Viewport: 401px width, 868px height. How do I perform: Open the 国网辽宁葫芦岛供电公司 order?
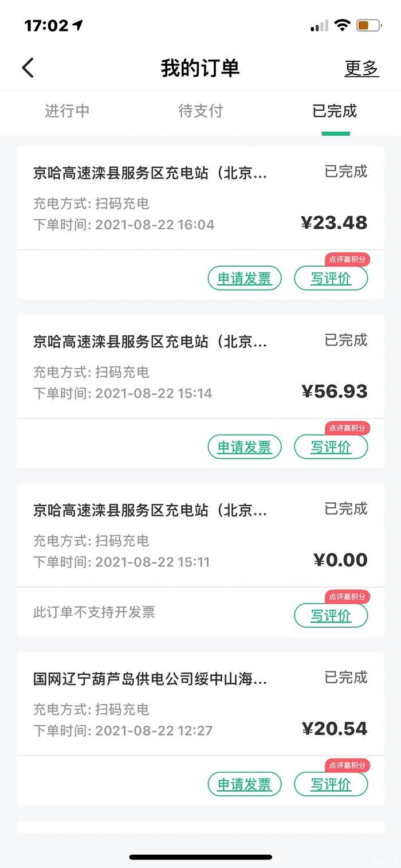click(172, 704)
